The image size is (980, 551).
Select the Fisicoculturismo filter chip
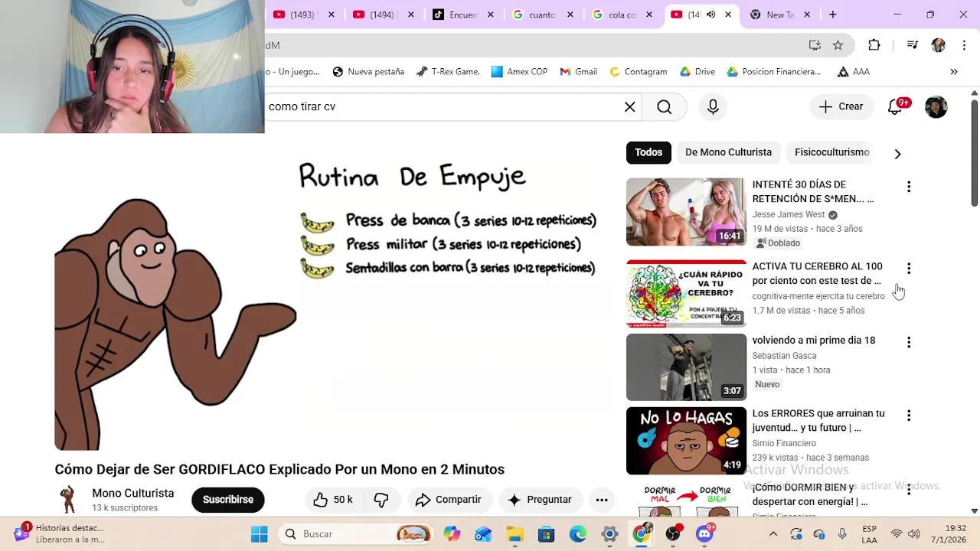[x=831, y=152]
